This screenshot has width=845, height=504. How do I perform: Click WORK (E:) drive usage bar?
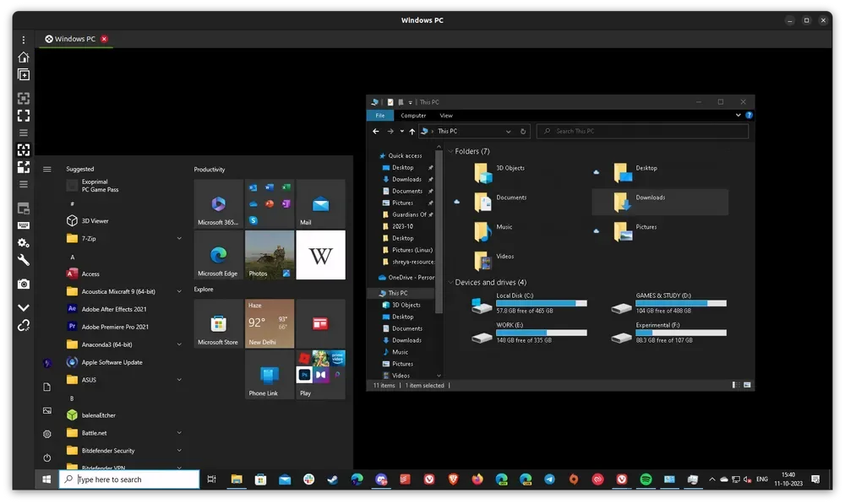pyautogui.click(x=542, y=333)
